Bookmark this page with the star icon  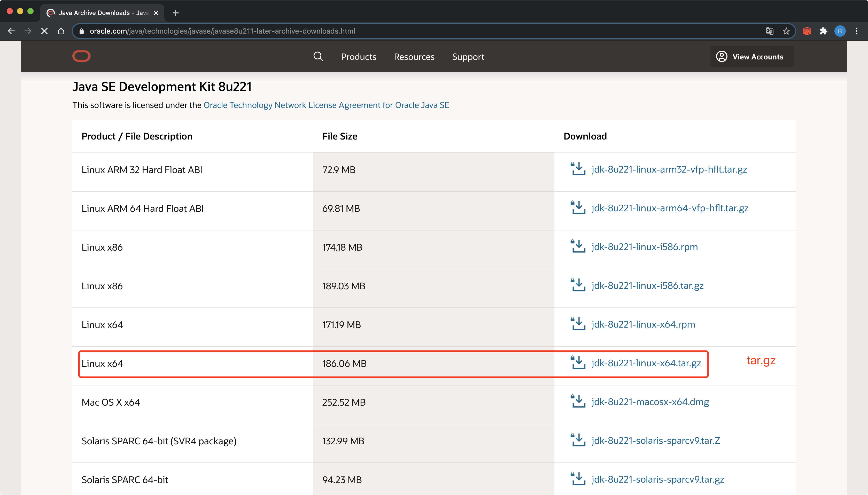click(786, 31)
